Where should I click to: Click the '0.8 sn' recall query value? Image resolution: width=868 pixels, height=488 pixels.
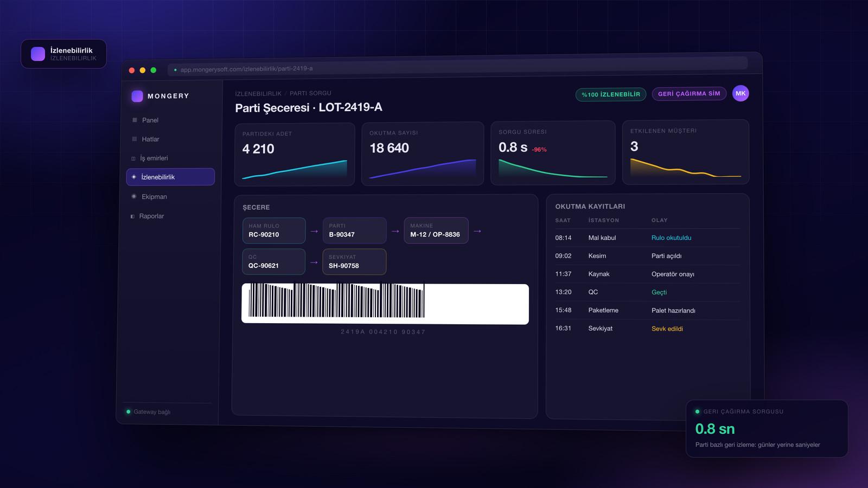715,429
